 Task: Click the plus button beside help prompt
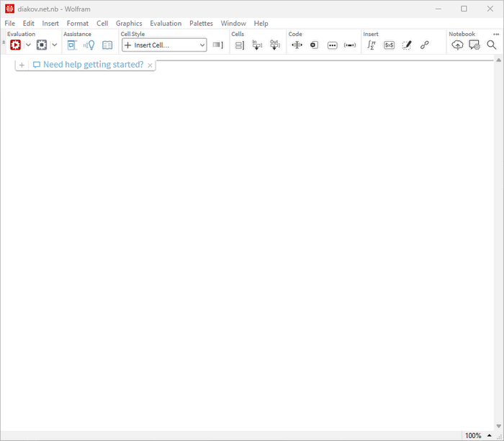point(22,65)
